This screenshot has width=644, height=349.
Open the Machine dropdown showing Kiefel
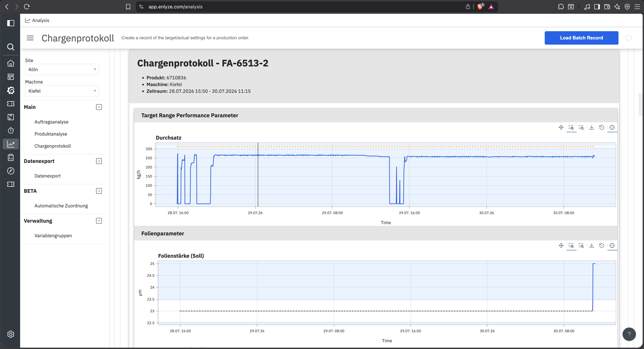[62, 91]
